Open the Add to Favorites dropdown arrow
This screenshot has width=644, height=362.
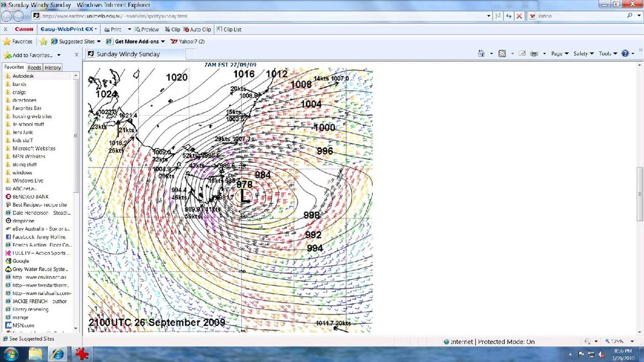(59, 55)
